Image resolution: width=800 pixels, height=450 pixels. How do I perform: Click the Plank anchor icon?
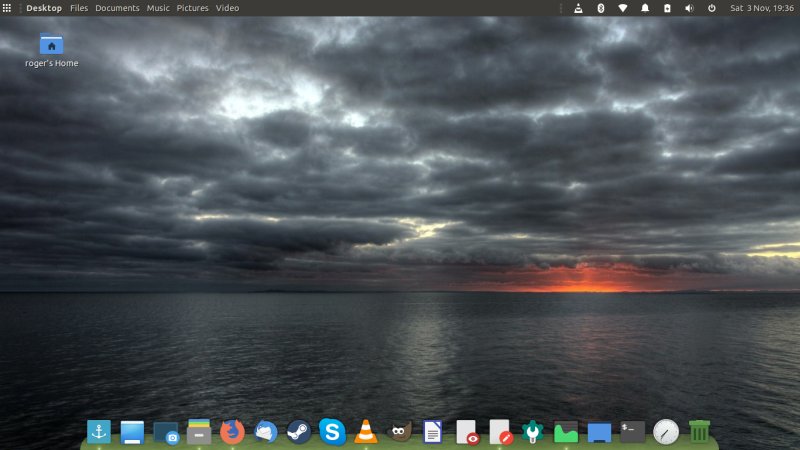tap(99, 432)
